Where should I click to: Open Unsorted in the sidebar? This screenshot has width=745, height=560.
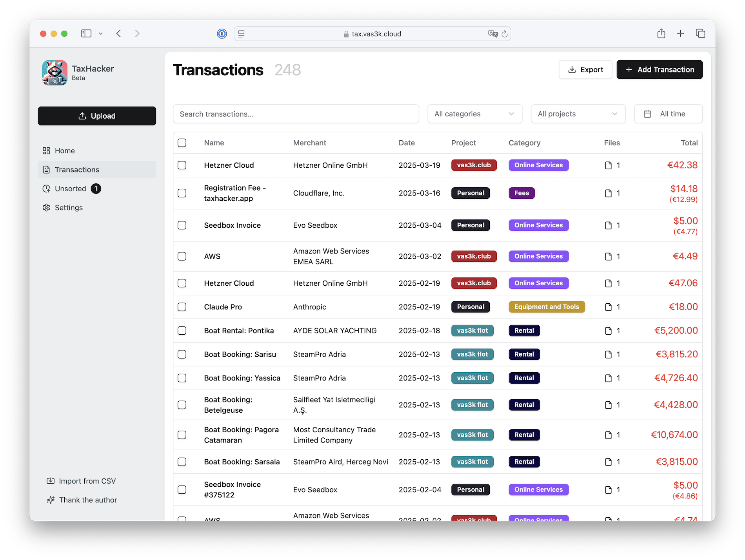point(97,189)
